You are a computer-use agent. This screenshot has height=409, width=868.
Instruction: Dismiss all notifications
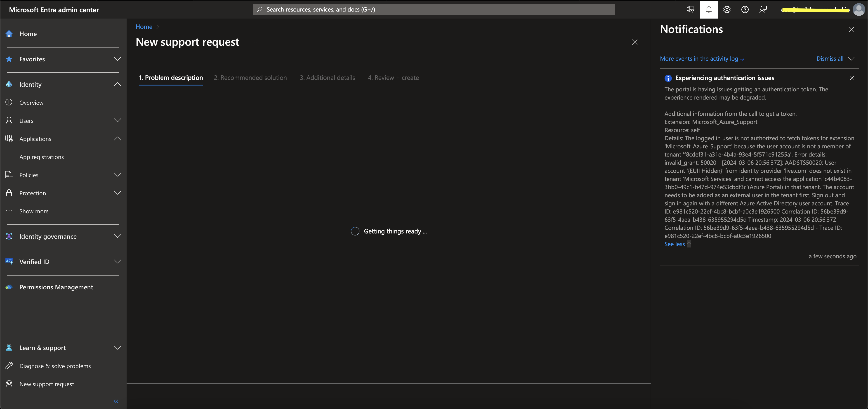830,58
